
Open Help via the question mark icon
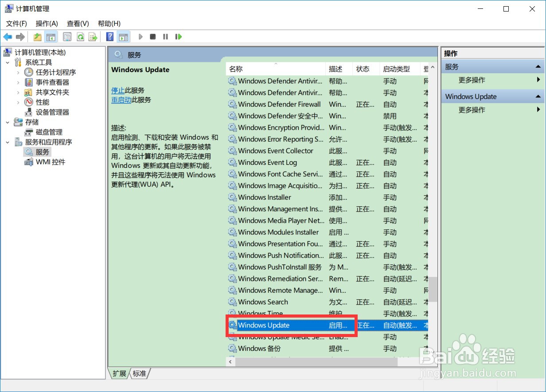[110, 37]
